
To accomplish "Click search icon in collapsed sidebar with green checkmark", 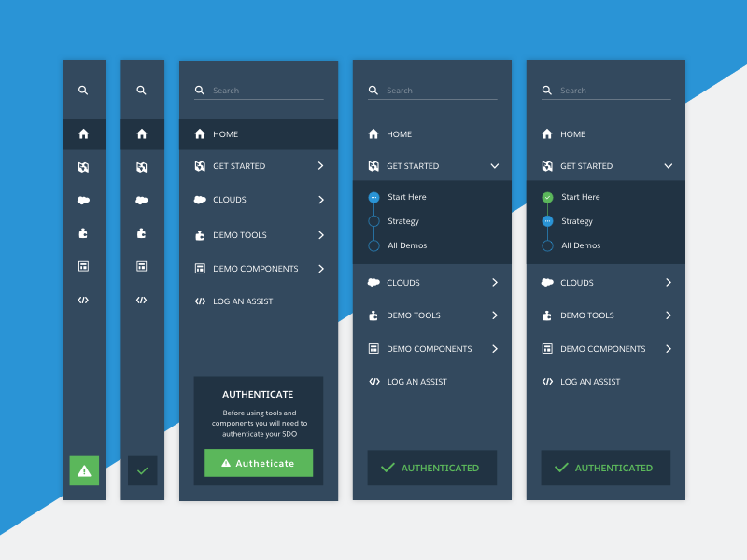I will point(141,90).
